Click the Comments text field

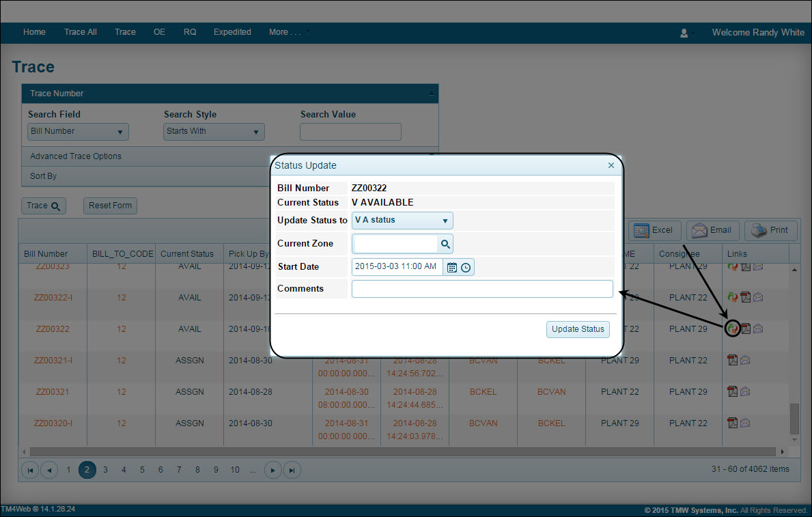click(x=482, y=289)
